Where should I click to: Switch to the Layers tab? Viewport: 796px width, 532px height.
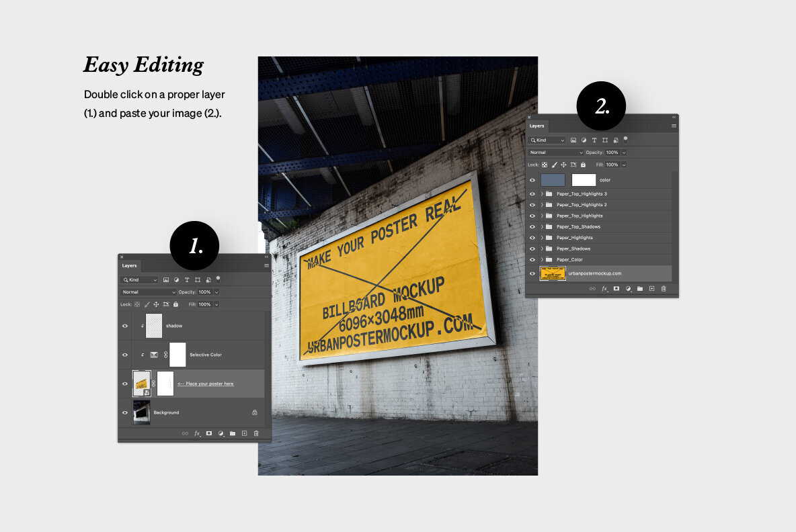pyautogui.click(x=129, y=265)
